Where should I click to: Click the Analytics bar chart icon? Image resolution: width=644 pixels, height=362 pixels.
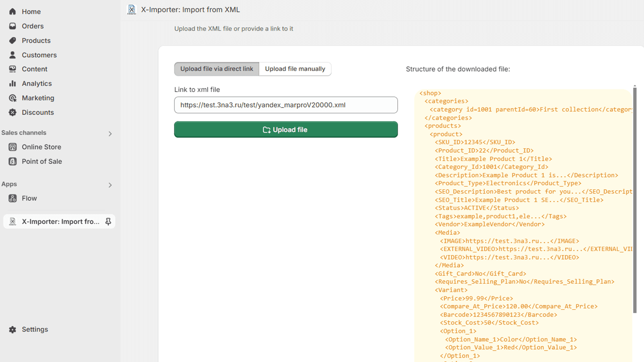pyautogui.click(x=12, y=84)
